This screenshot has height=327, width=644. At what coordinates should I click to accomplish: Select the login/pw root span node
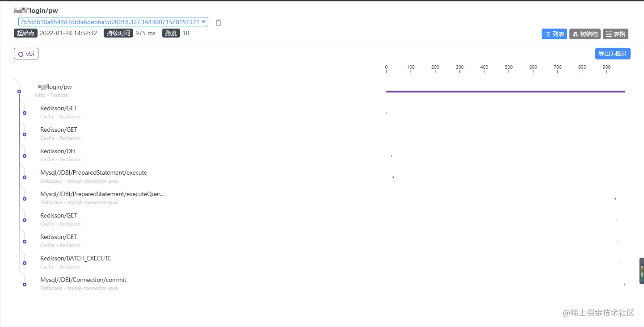tap(55, 87)
